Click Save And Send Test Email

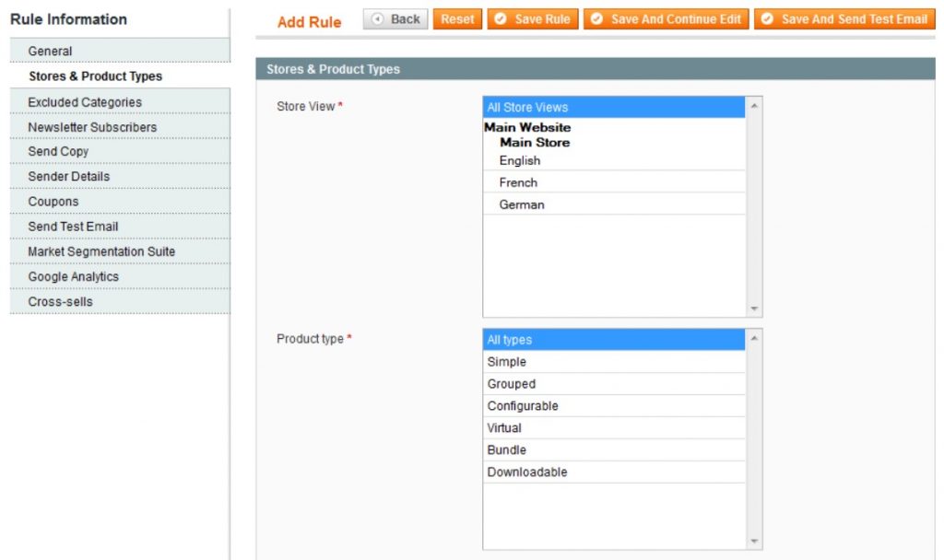click(x=844, y=19)
